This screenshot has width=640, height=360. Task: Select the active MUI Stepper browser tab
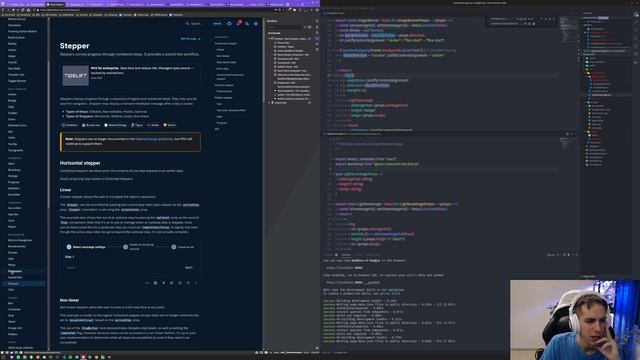(x=56, y=4)
